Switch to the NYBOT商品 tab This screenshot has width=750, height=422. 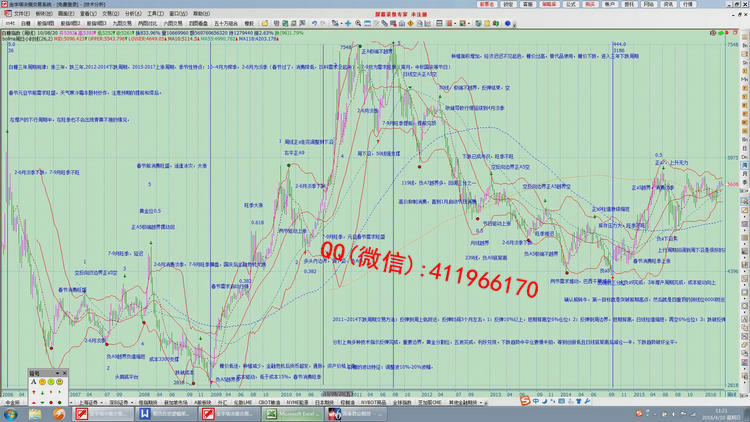coord(373,402)
